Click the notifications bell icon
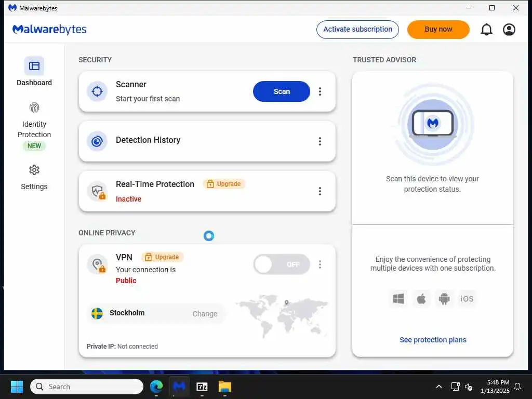The width and height of the screenshot is (532, 399). pyautogui.click(x=486, y=30)
